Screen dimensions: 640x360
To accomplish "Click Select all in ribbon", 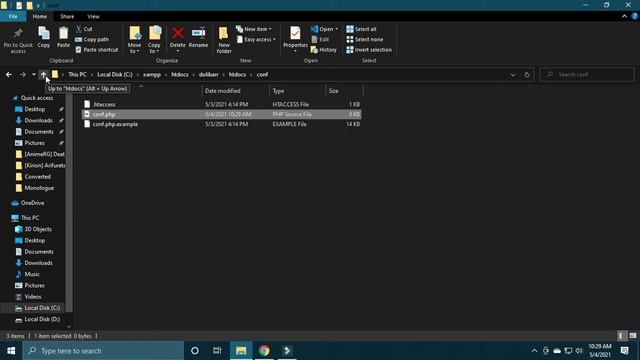I will tap(361, 29).
